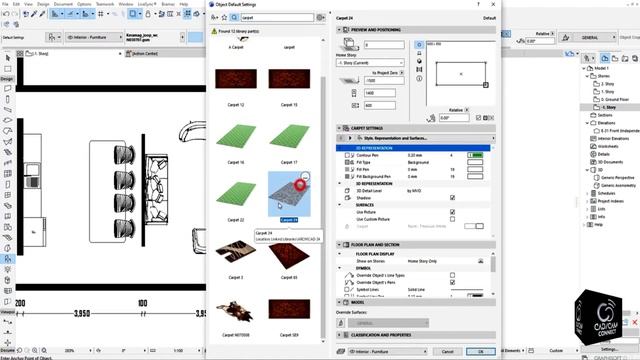The width and height of the screenshot is (640, 360).
Task: Disable Override Object's Pens checkbox
Action: tap(452, 282)
